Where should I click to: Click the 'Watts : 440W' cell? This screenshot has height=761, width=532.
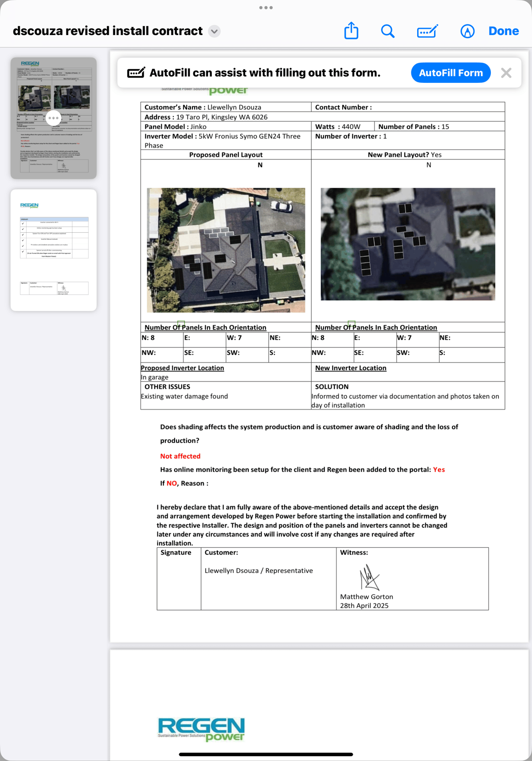click(x=343, y=127)
